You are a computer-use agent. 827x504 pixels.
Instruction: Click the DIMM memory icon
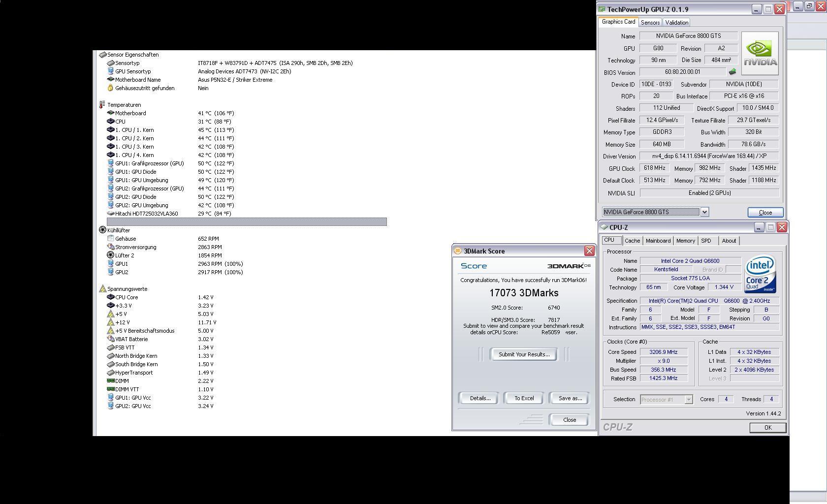[x=110, y=381]
